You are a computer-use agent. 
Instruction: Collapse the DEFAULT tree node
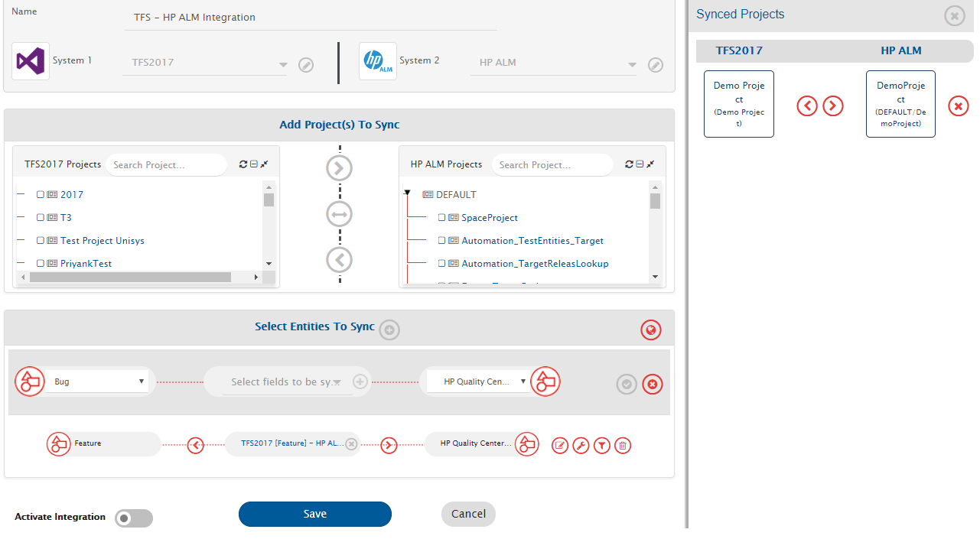(x=408, y=194)
